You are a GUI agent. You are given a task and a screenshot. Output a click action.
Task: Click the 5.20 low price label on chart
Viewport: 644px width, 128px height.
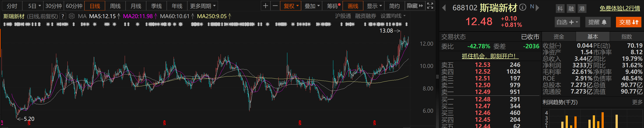[29, 119]
